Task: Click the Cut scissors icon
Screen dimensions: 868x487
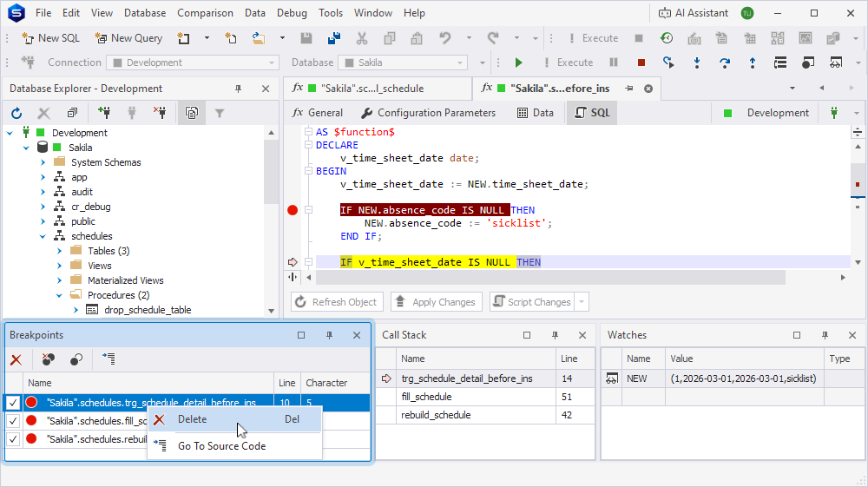Action: [x=361, y=38]
